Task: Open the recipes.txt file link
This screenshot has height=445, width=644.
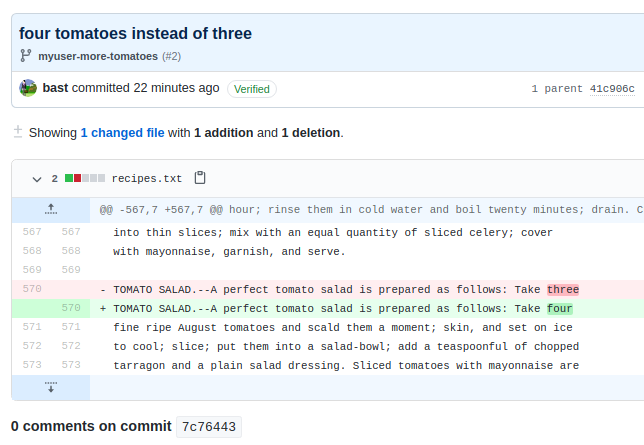Action: (147, 179)
